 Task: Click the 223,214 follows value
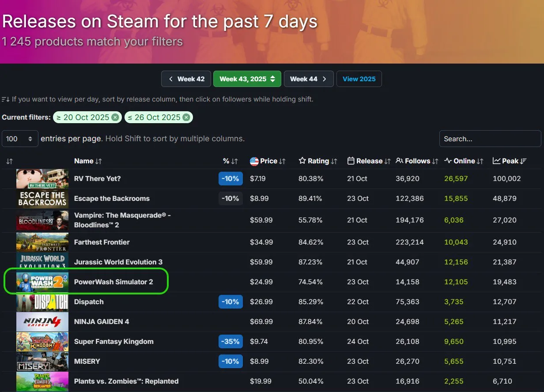(x=410, y=242)
